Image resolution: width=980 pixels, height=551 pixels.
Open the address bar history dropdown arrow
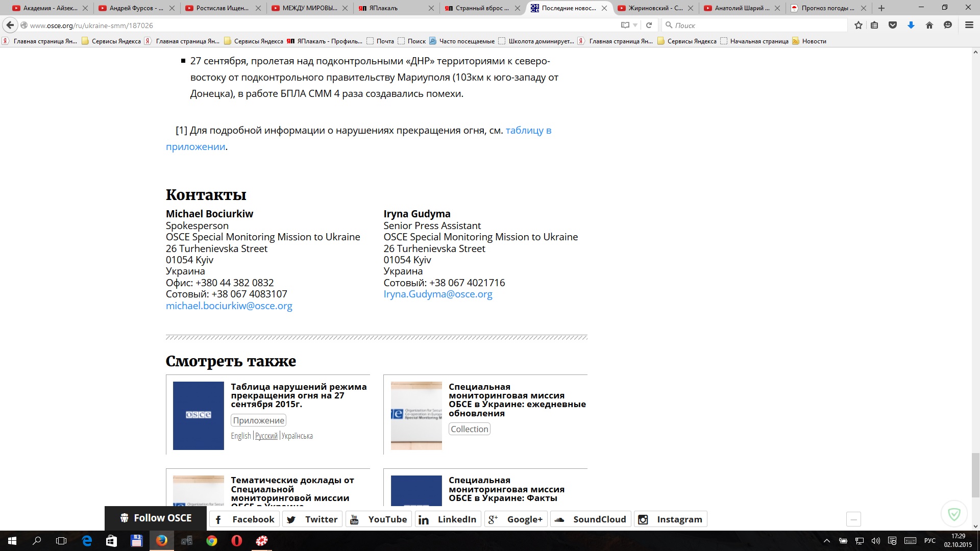635,25
